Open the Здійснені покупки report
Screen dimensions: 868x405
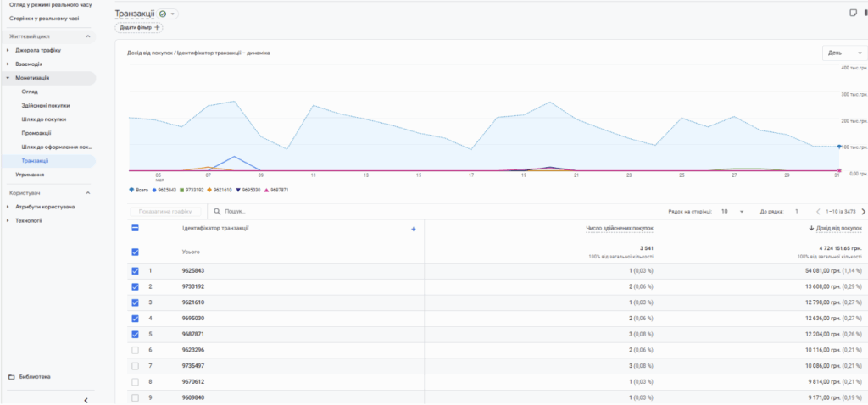click(x=46, y=105)
